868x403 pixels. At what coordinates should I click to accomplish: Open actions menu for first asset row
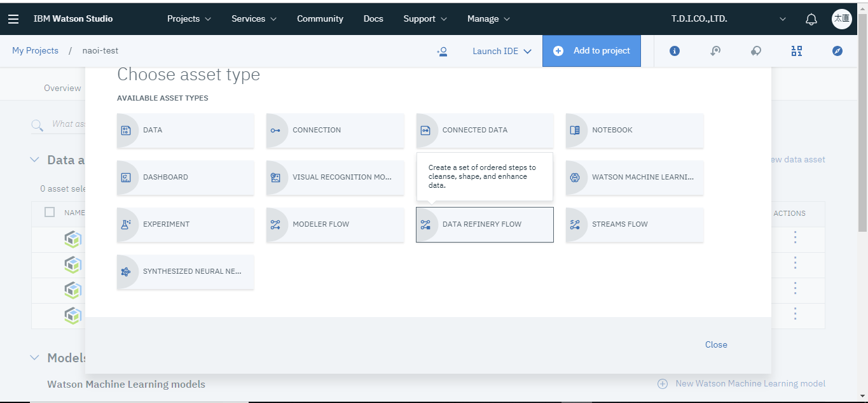[x=795, y=238]
